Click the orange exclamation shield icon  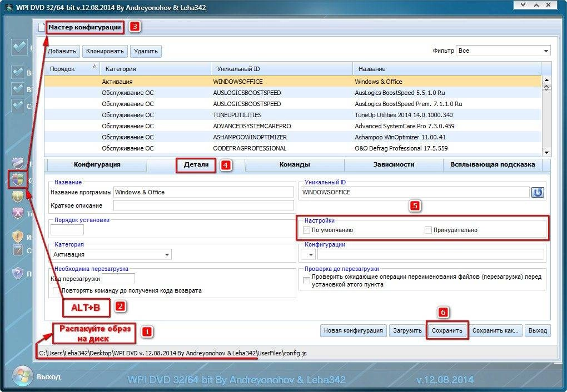[18, 237]
